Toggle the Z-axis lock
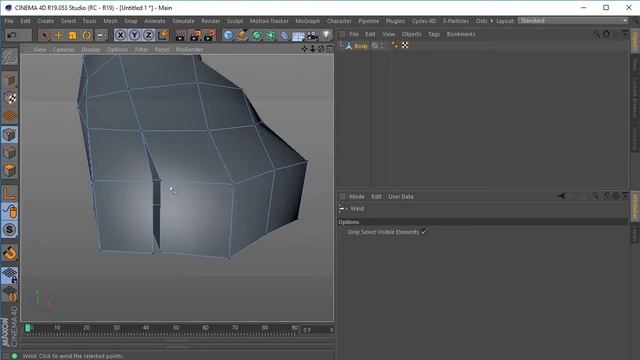The image size is (640, 360). coord(148,36)
